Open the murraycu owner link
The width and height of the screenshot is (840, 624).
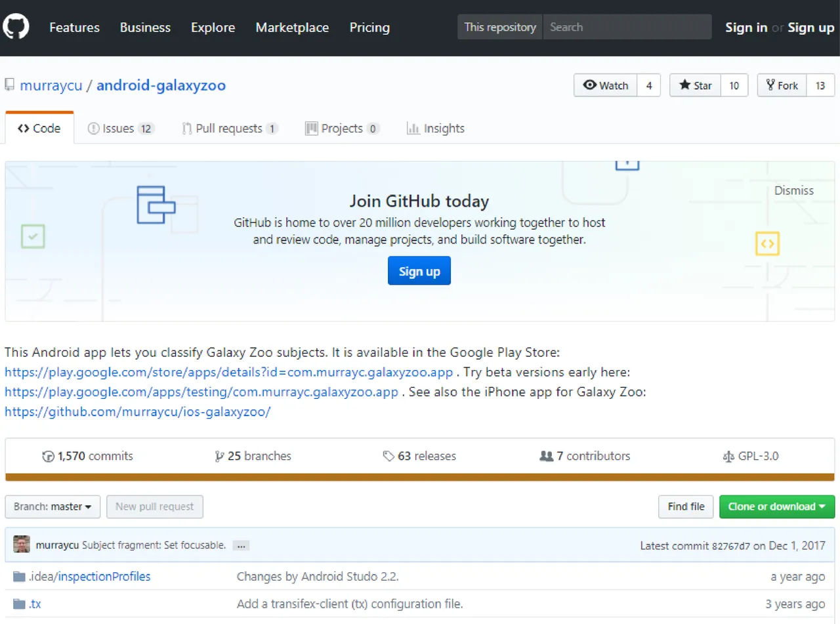51,85
